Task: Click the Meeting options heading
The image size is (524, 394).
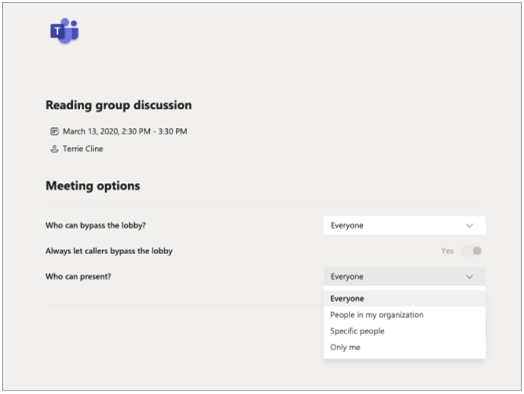Action: [x=93, y=186]
